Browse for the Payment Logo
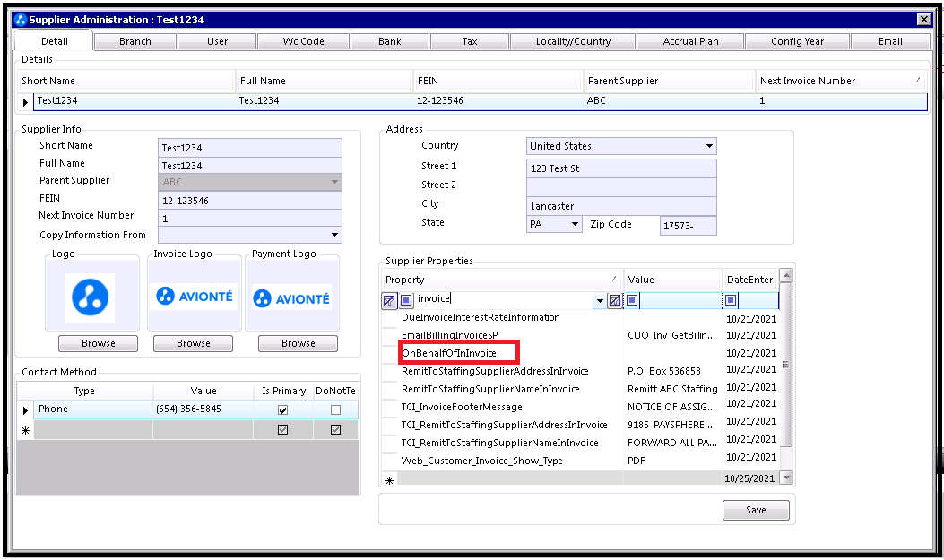The width and height of the screenshot is (944, 560). (298, 343)
